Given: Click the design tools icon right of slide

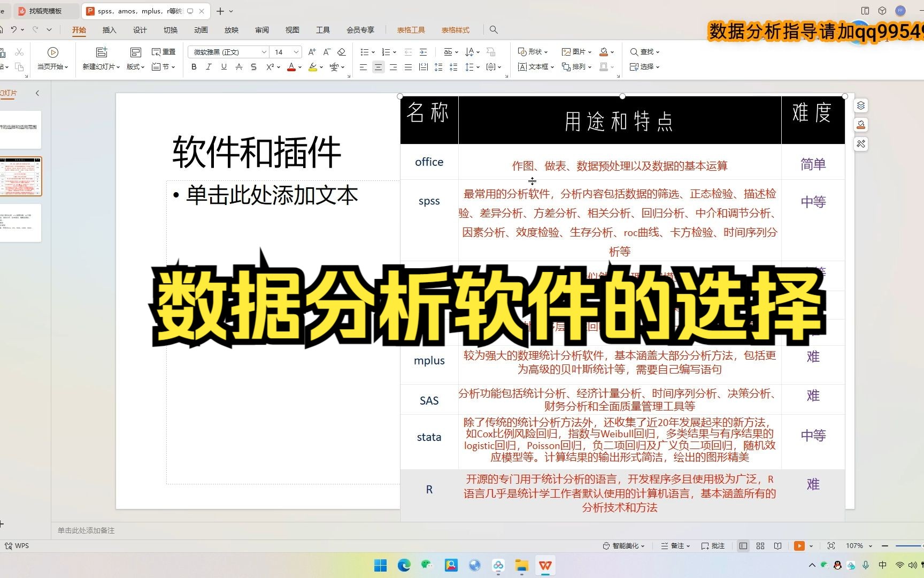Looking at the screenshot, I should pos(861,144).
